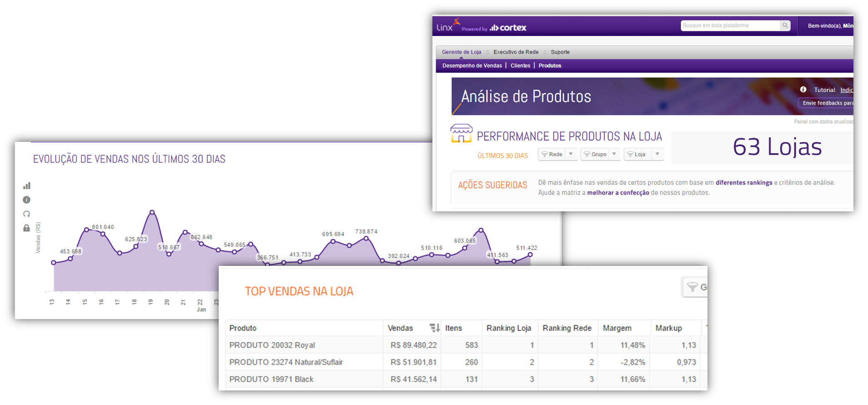
Task: Click the Cortex logo in the header
Action: tap(508, 28)
